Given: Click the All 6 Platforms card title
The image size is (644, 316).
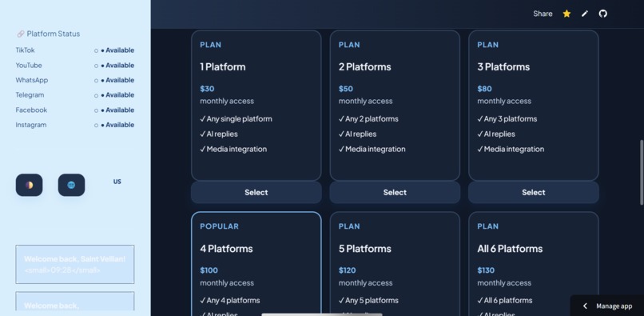Looking at the screenshot, I should [510, 249].
